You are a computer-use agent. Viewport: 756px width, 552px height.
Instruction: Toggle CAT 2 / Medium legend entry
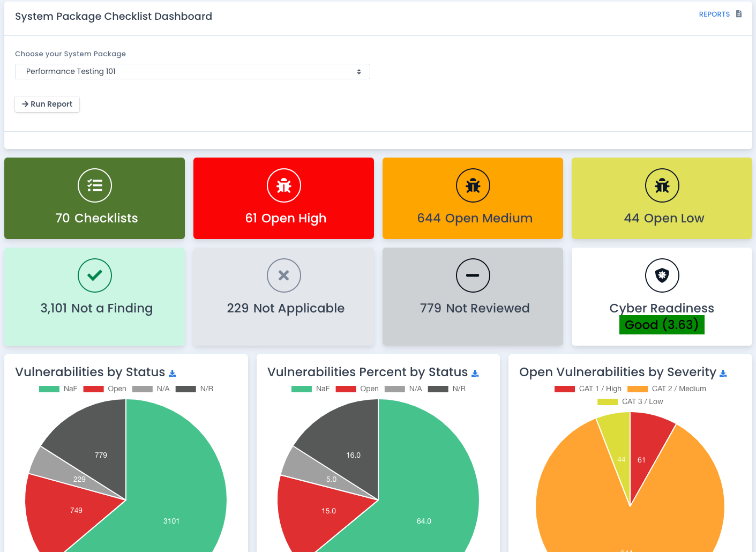[x=667, y=389]
